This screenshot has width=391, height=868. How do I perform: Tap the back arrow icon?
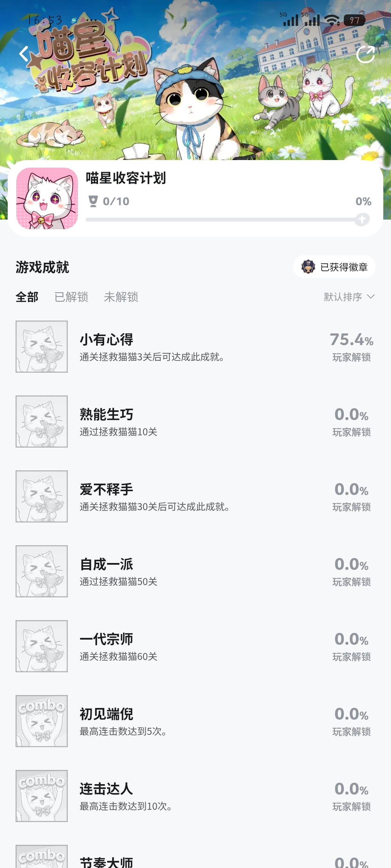coord(24,54)
